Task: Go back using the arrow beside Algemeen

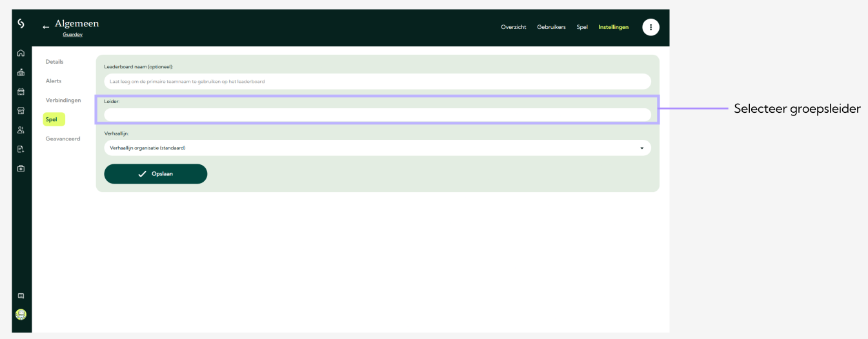Action: (46, 27)
